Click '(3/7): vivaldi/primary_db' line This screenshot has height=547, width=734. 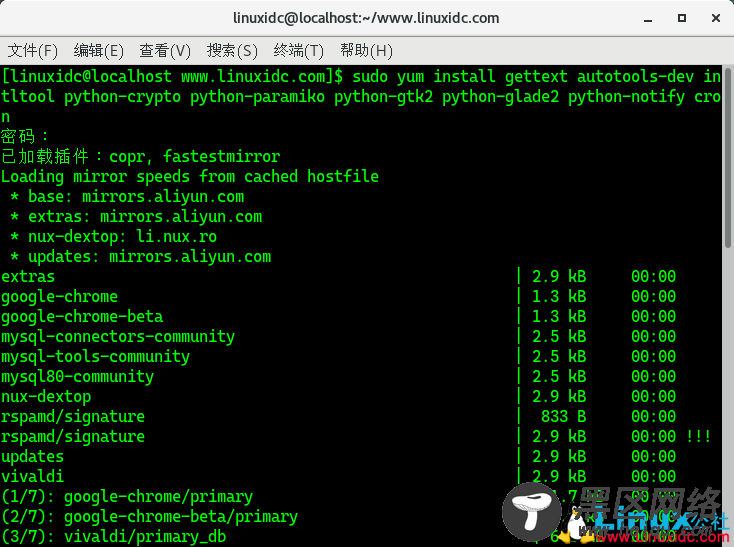coord(113,537)
